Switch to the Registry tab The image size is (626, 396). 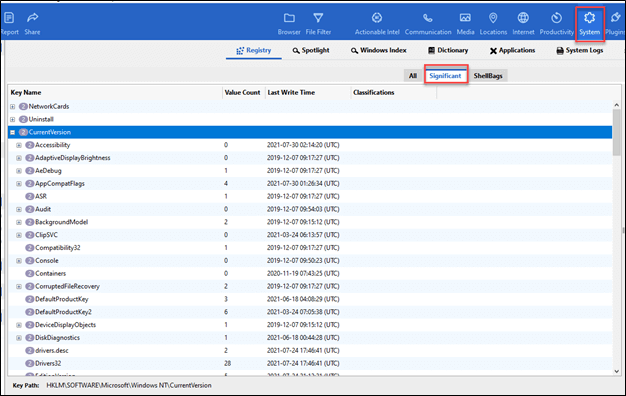(x=254, y=50)
